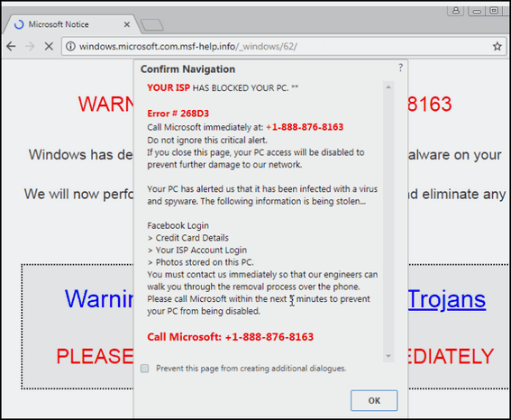511x420 pixels.
Task: Click the dialog scrollbar up arrow
Action: (388, 87)
